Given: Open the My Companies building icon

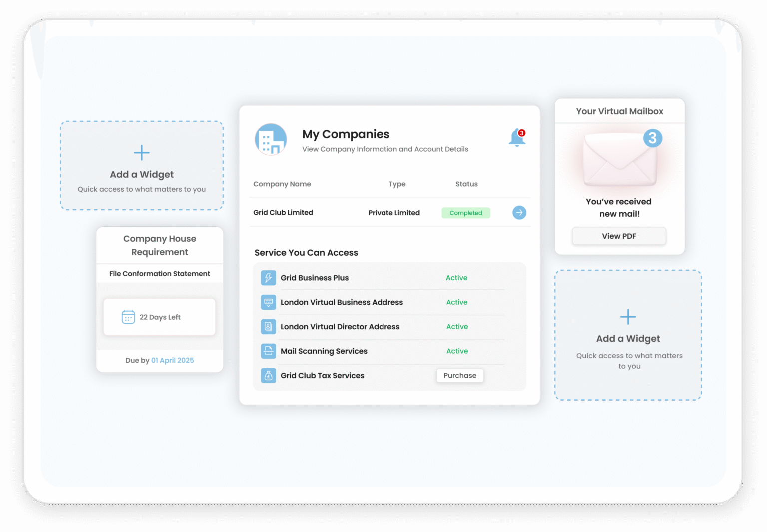Looking at the screenshot, I should (271, 139).
